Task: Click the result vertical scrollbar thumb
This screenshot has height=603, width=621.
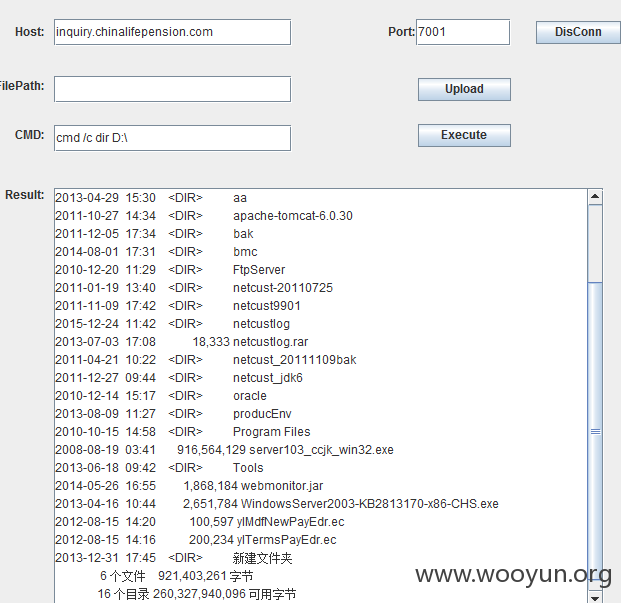Action: pos(595,432)
